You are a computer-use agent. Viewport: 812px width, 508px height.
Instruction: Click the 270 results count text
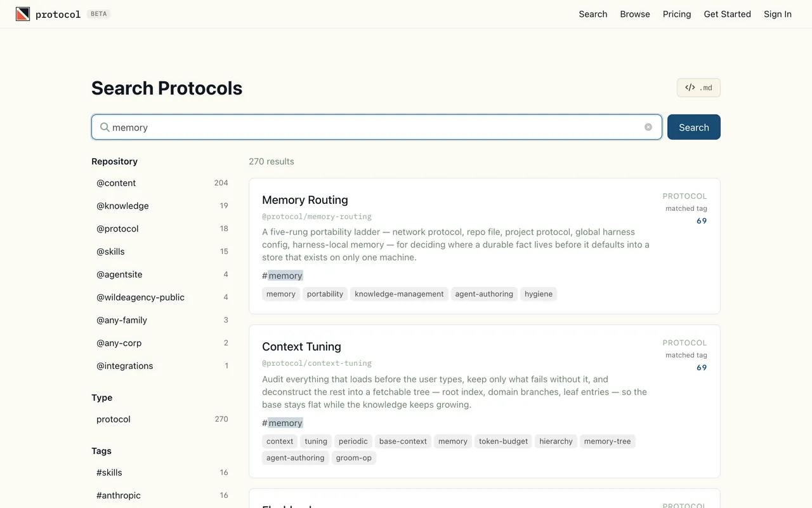pos(272,161)
